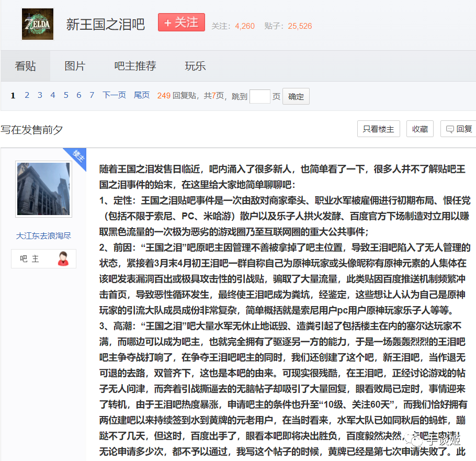Click the 收藏 favorite button
The image size is (476, 461).
[420, 129]
